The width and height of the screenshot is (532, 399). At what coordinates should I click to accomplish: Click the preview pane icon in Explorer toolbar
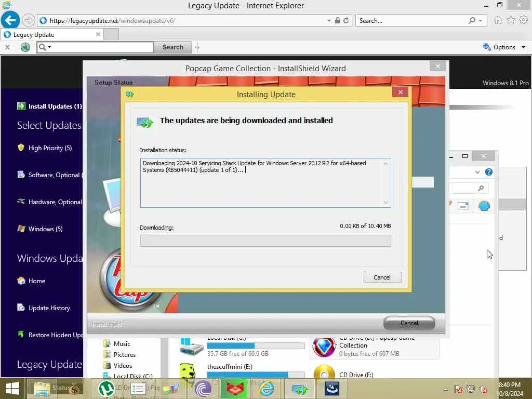(463, 206)
